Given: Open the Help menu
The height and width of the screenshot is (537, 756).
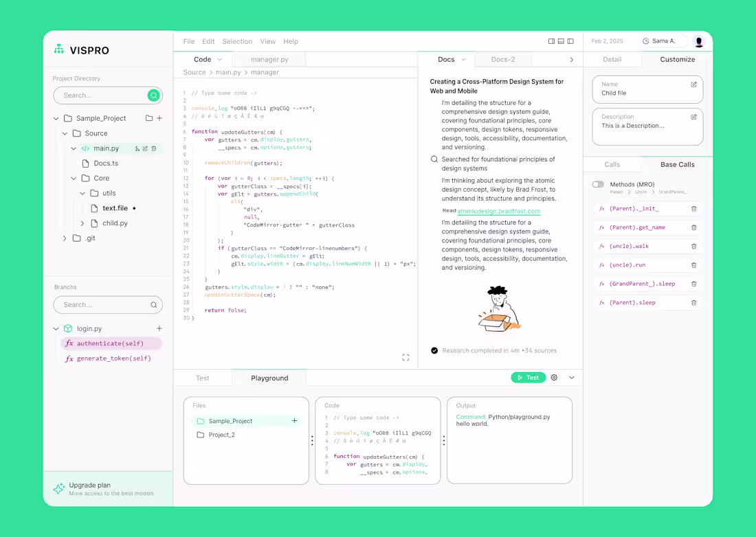Looking at the screenshot, I should pyautogui.click(x=291, y=41).
